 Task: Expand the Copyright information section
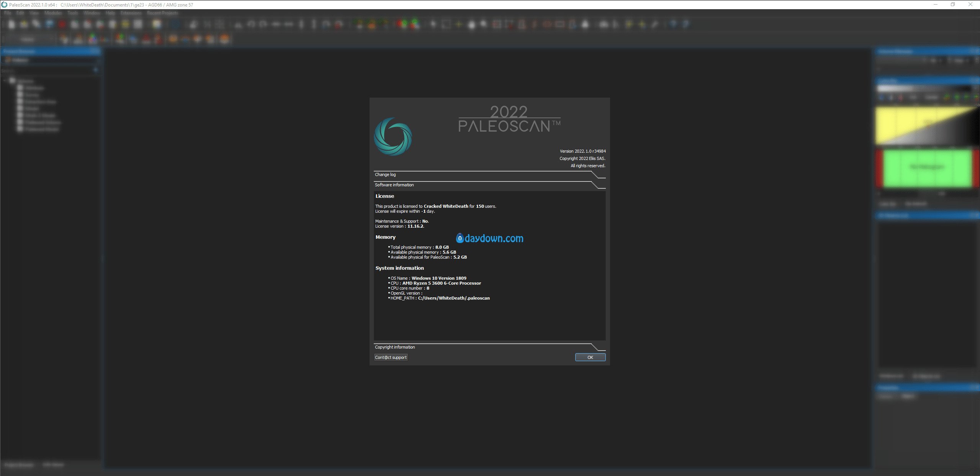click(489, 347)
